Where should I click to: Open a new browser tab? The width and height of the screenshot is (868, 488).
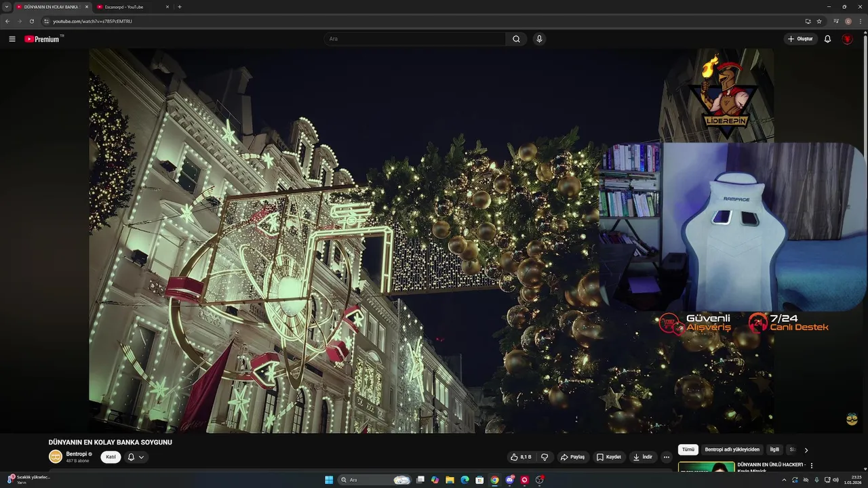(180, 7)
